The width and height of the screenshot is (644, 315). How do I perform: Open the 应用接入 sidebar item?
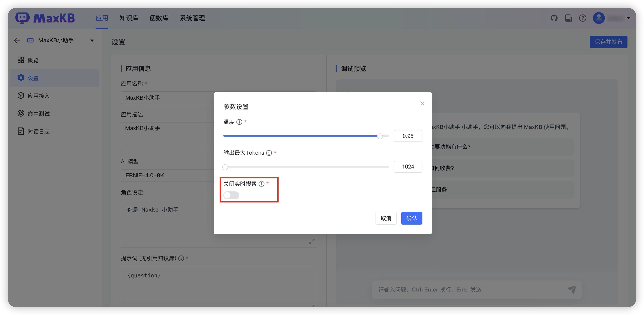pyautogui.click(x=54, y=96)
